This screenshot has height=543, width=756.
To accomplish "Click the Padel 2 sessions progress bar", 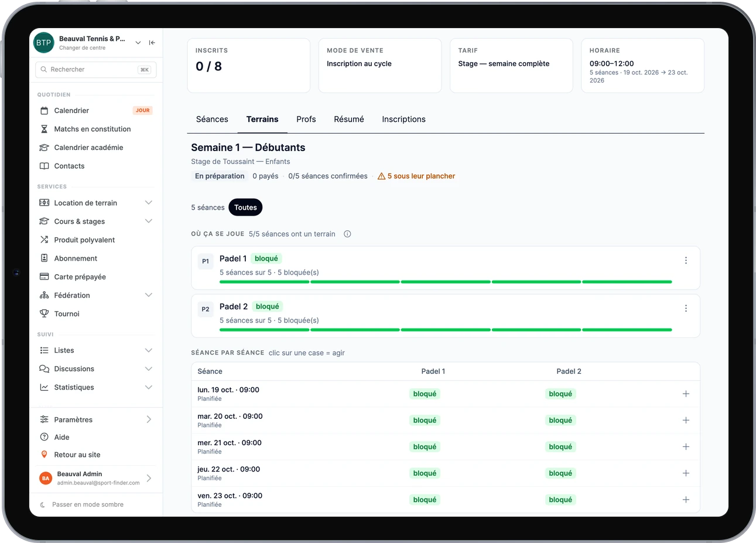I will tap(446, 330).
